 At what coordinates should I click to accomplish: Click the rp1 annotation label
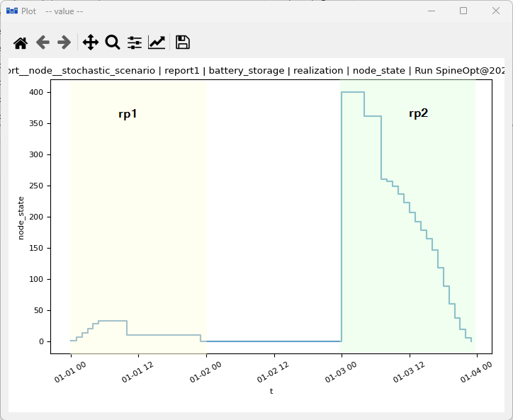[x=128, y=114]
